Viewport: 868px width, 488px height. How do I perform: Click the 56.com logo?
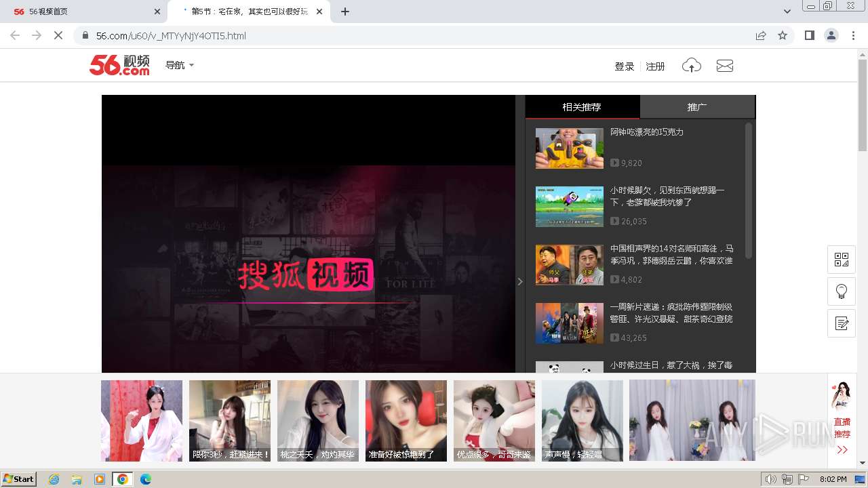point(119,65)
